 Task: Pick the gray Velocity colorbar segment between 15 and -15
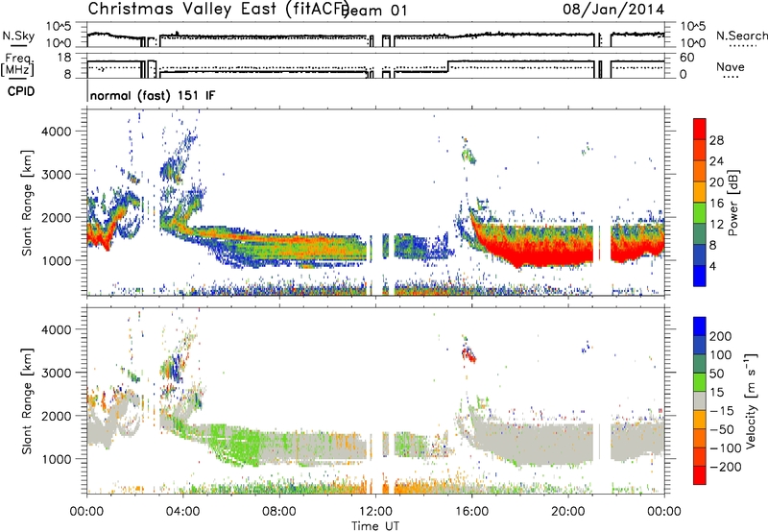pos(700,401)
